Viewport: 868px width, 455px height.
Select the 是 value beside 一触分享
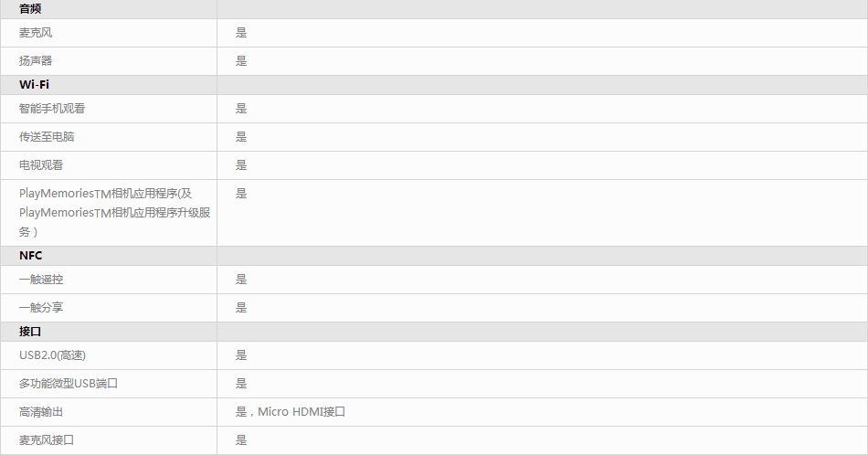[241, 308]
